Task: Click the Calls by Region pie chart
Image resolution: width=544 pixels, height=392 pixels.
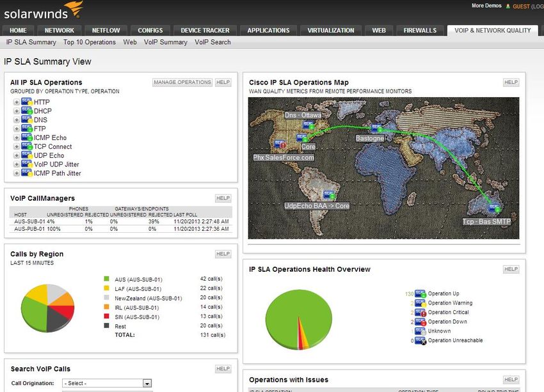Action: 47,308
